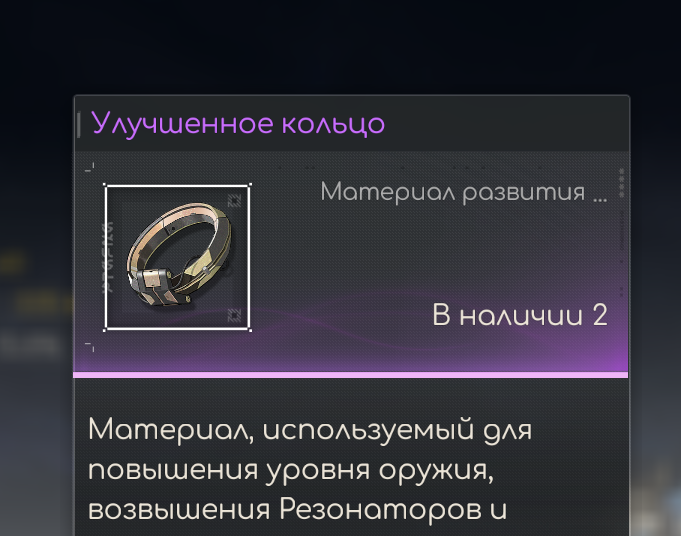Click the light purple rarity bar under the header

(350, 375)
